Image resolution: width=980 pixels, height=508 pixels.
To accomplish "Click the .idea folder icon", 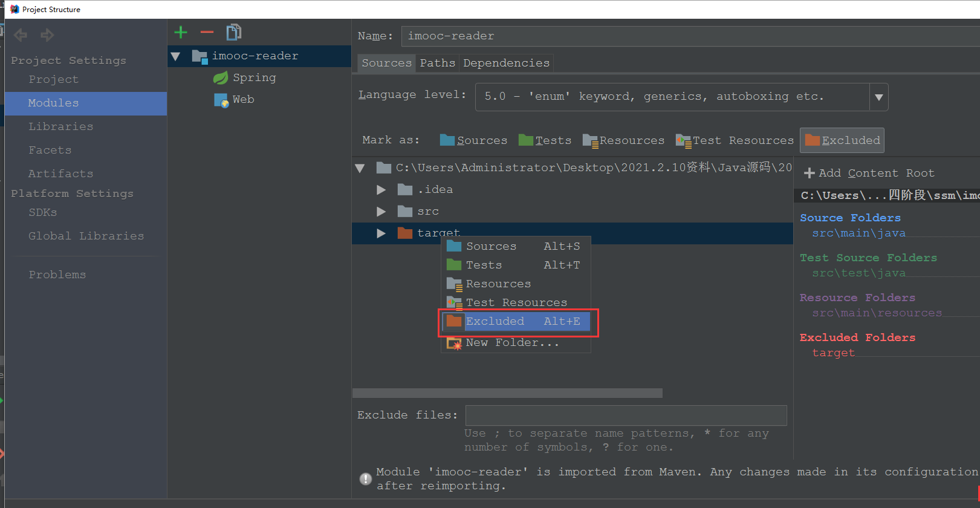I will pos(405,190).
